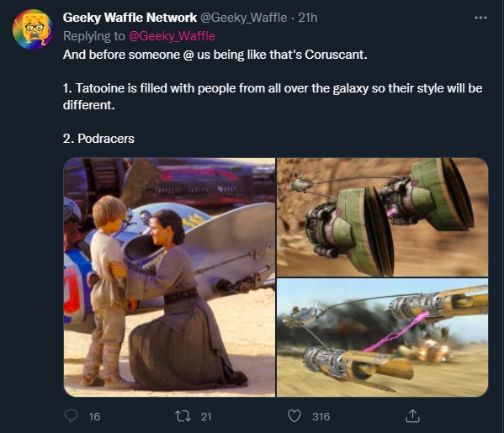Click the '2. Podracers' text line
504x433 pixels.
tap(98, 139)
